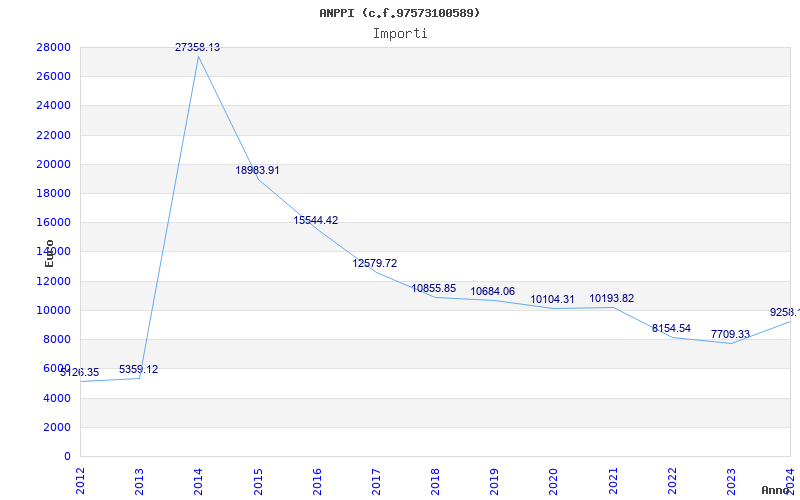Click x-axis year label 2020
Screen dimensions: 800x500
(554, 482)
